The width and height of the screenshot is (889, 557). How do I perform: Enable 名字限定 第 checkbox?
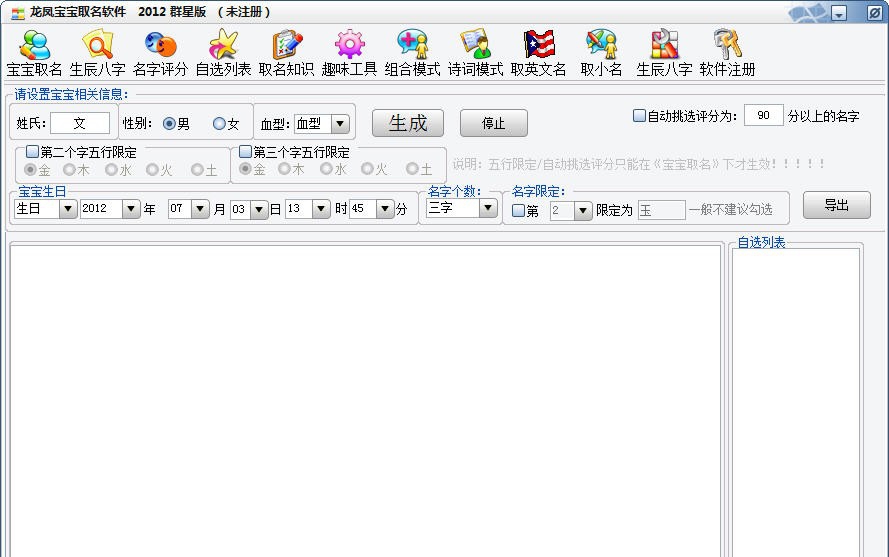(x=518, y=210)
